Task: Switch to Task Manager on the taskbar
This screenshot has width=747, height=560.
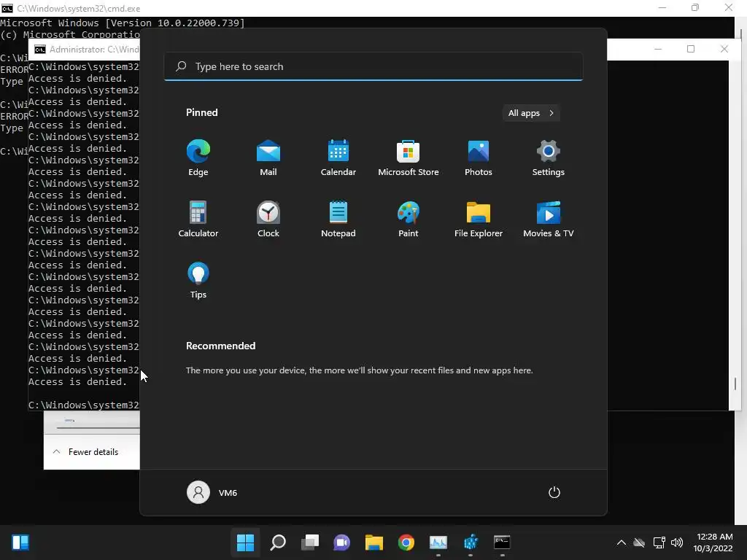Action: point(438,542)
